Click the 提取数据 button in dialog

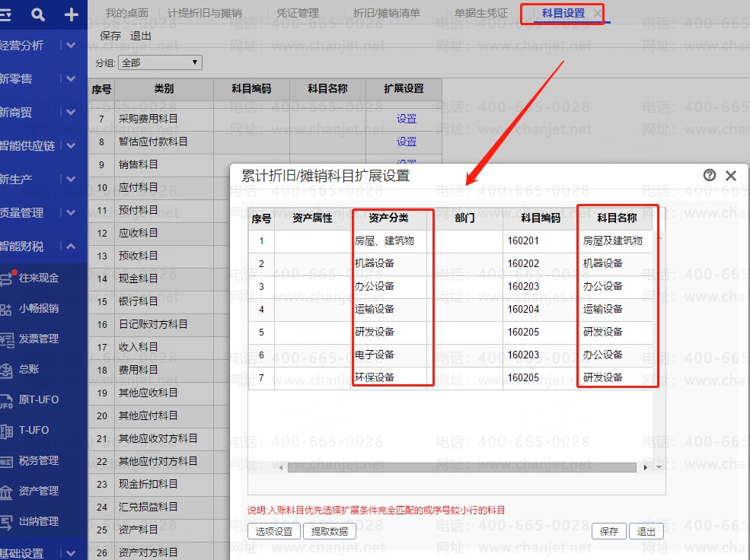(330, 531)
